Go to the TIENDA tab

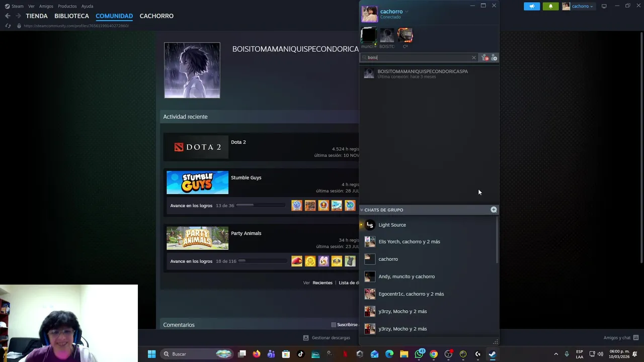pyautogui.click(x=37, y=16)
